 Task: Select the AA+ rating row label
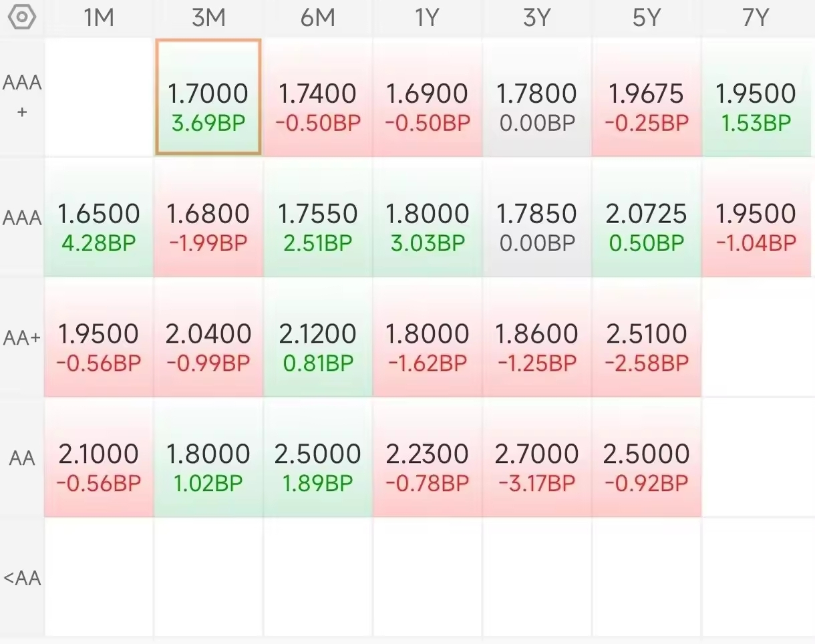pyautogui.click(x=22, y=338)
